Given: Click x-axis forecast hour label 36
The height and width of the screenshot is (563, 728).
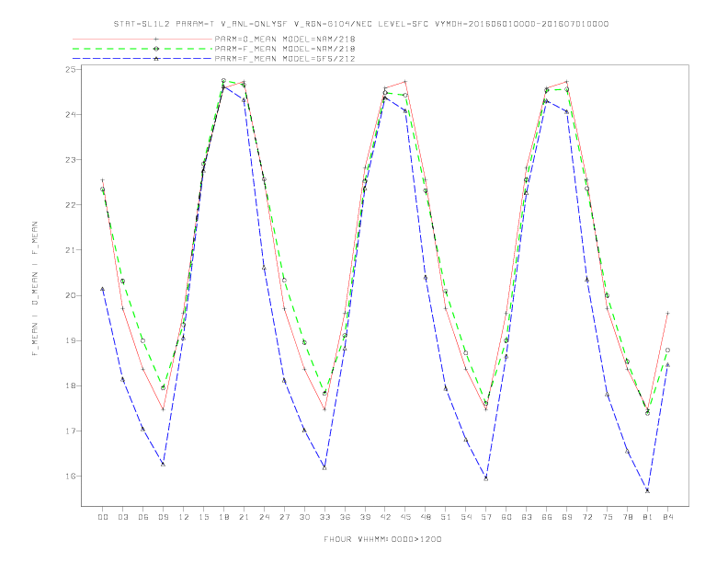Looking at the screenshot, I should pyautogui.click(x=345, y=517).
